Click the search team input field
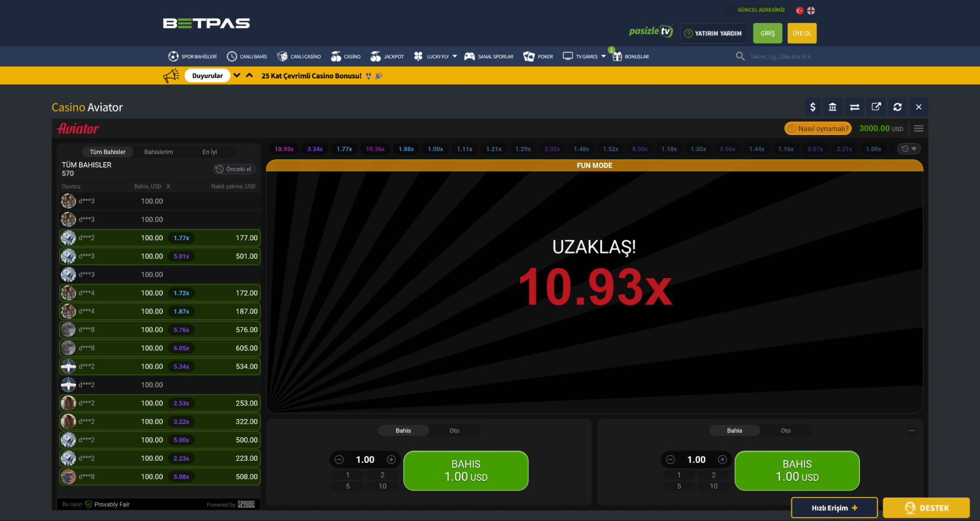The height and width of the screenshot is (521, 980). click(781, 56)
